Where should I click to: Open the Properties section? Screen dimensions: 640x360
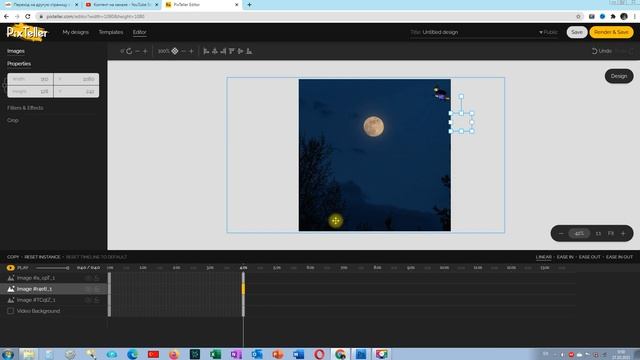19,64
